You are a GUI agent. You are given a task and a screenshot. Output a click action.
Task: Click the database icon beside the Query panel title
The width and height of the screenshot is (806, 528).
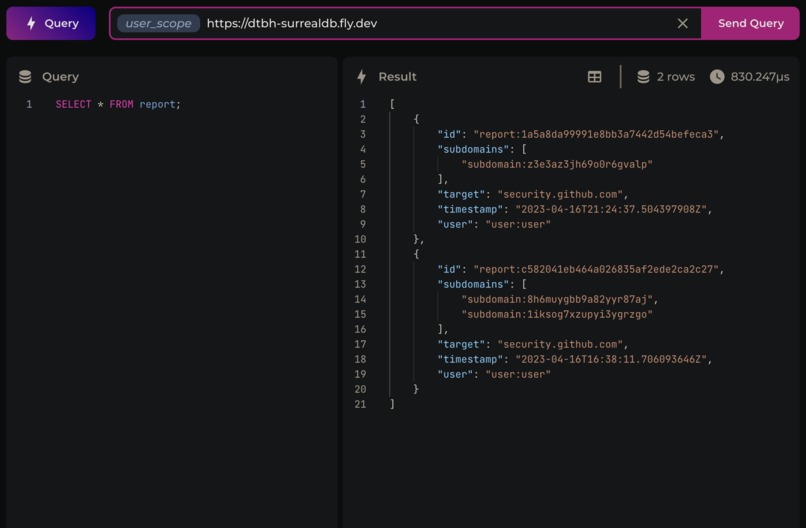[x=25, y=77]
